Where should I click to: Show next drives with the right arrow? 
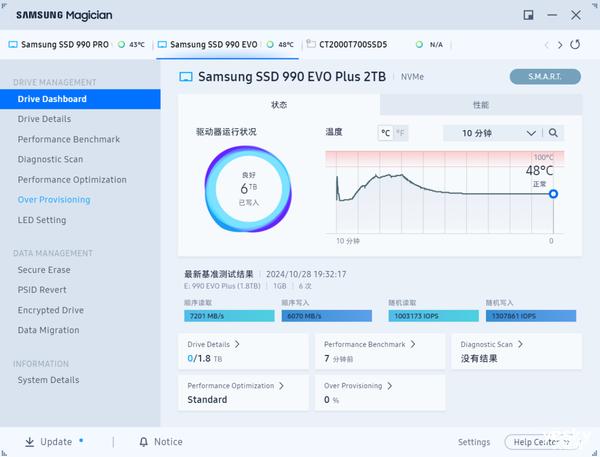click(560, 45)
